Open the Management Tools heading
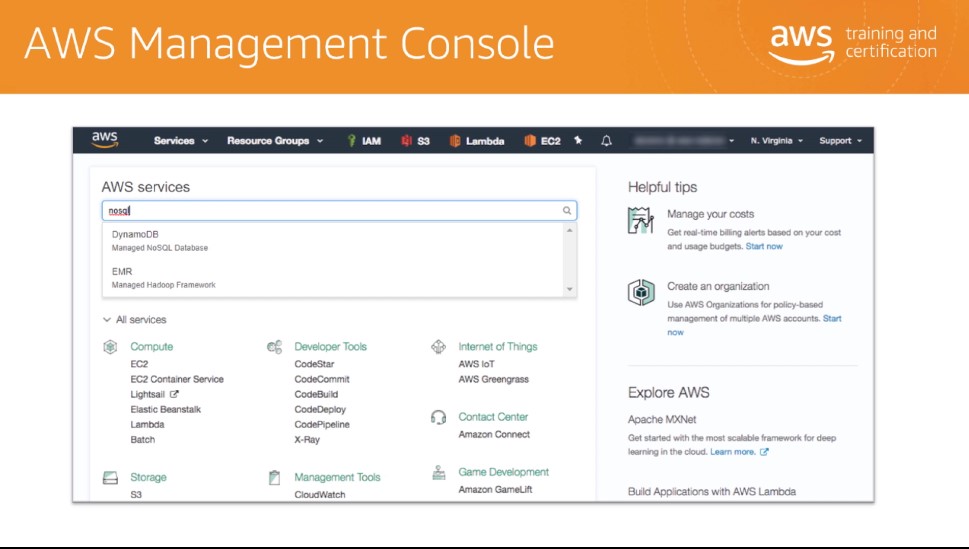Screen dimensions: 969x549 337,477
